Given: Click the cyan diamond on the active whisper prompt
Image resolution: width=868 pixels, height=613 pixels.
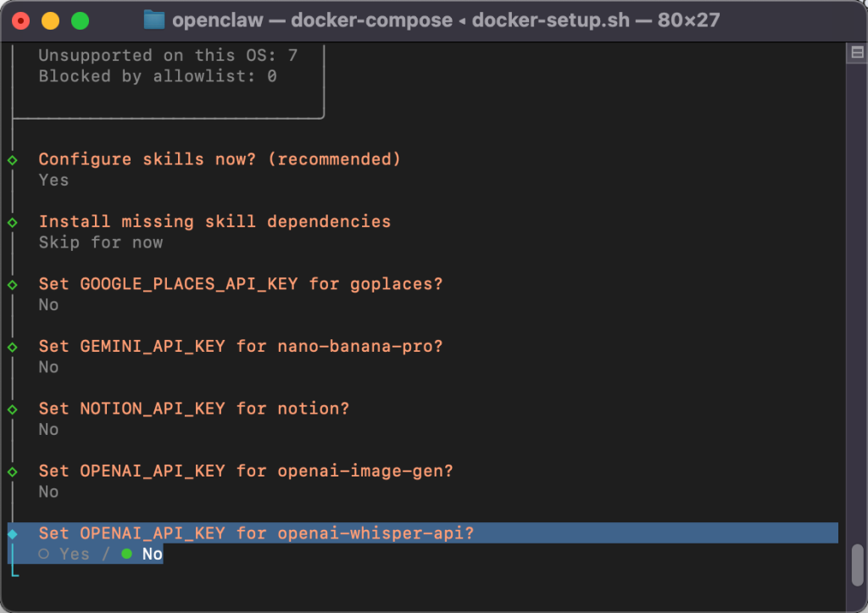Looking at the screenshot, I should [x=12, y=532].
